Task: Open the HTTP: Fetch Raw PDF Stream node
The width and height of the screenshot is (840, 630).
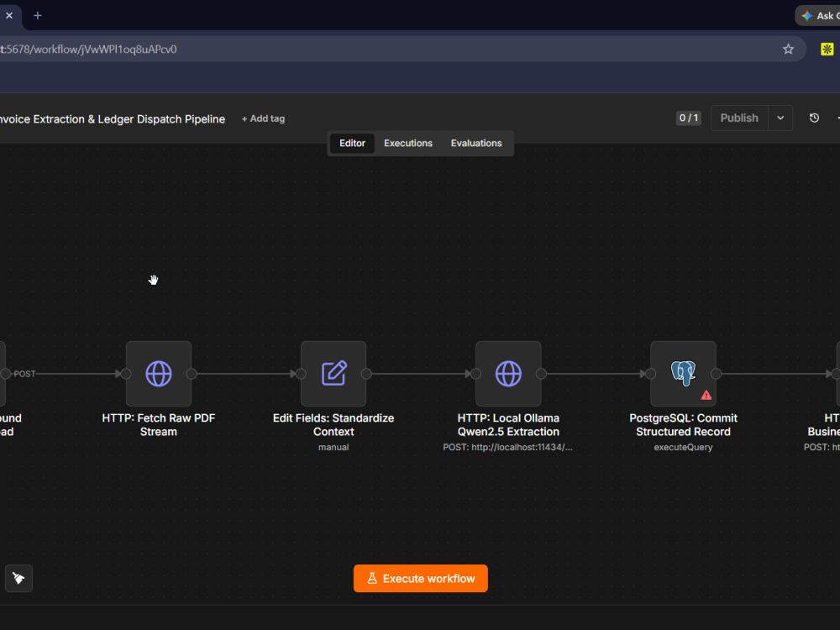Action: (159, 374)
